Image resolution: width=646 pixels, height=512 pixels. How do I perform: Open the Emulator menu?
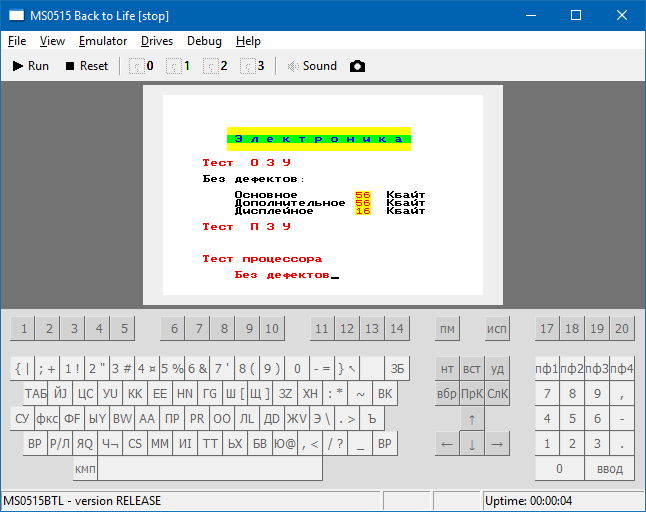pyautogui.click(x=103, y=41)
